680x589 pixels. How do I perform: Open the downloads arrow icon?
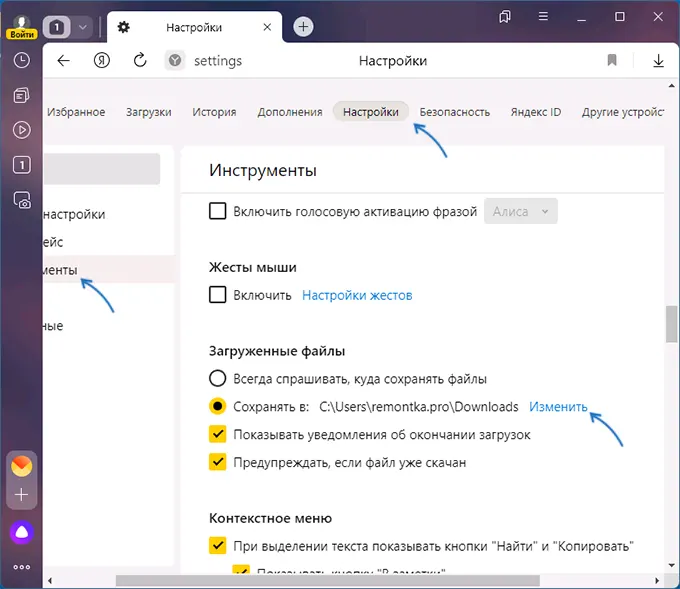tap(658, 60)
